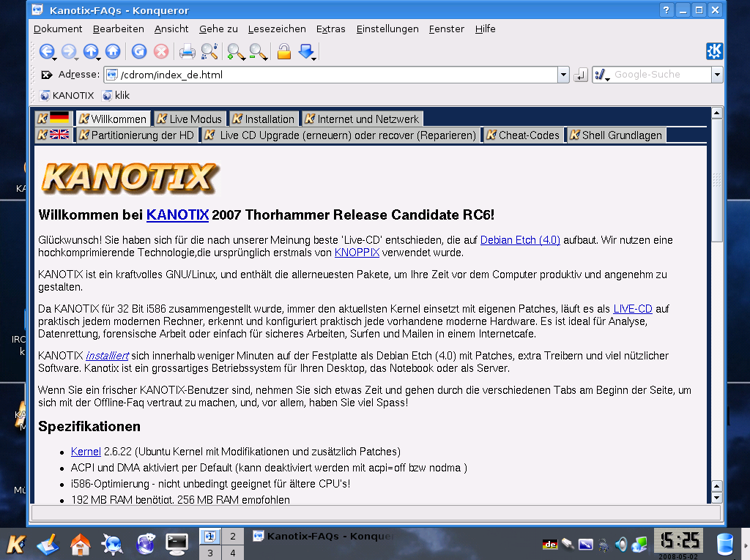The height and width of the screenshot is (560, 750).
Task: Open the Hilfe menu
Action: (485, 29)
